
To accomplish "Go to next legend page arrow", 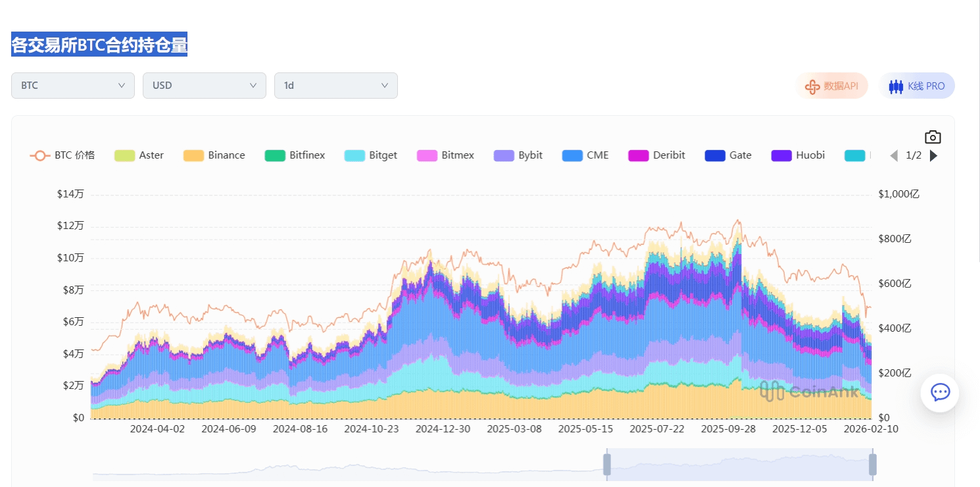I will click(x=933, y=156).
